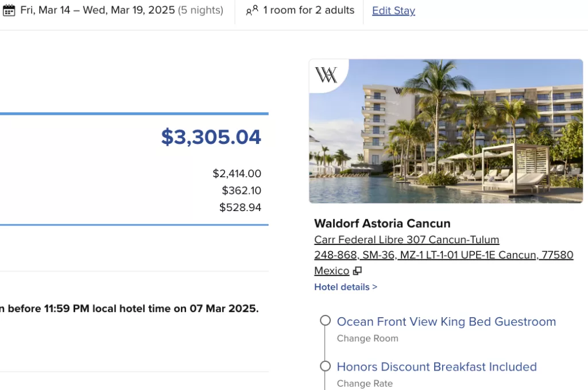Image resolution: width=588 pixels, height=390 pixels.
Task: Open Ocean Front View King Bed Guestroom link
Action: [x=446, y=321]
